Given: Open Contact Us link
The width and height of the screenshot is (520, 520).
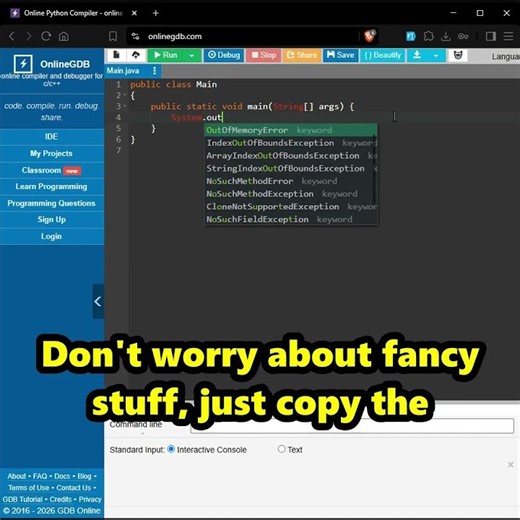Looking at the screenshot, I should tap(74, 488).
